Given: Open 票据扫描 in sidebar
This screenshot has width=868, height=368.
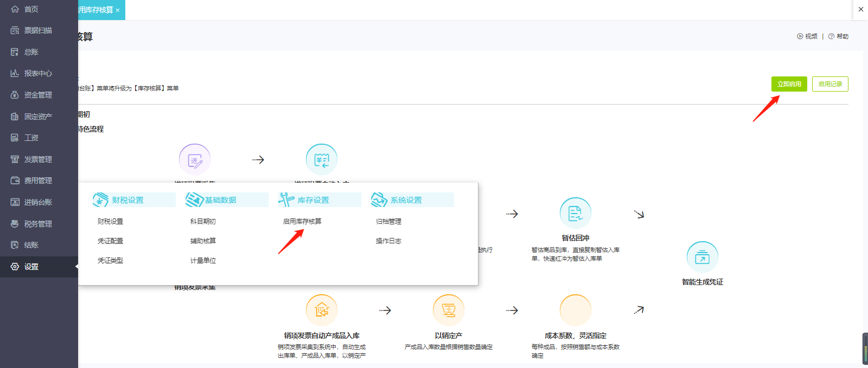Looking at the screenshot, I should (39, 30).
